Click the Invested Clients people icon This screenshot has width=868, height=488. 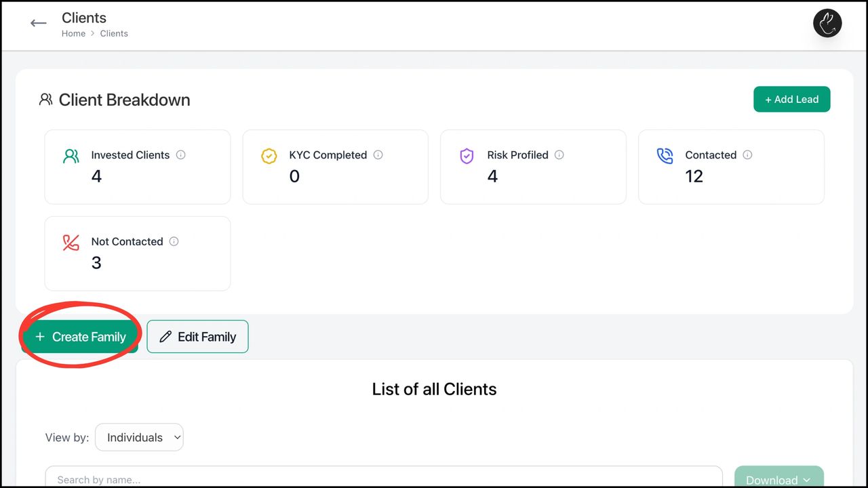pyautogui.click(x=71, y=156)
